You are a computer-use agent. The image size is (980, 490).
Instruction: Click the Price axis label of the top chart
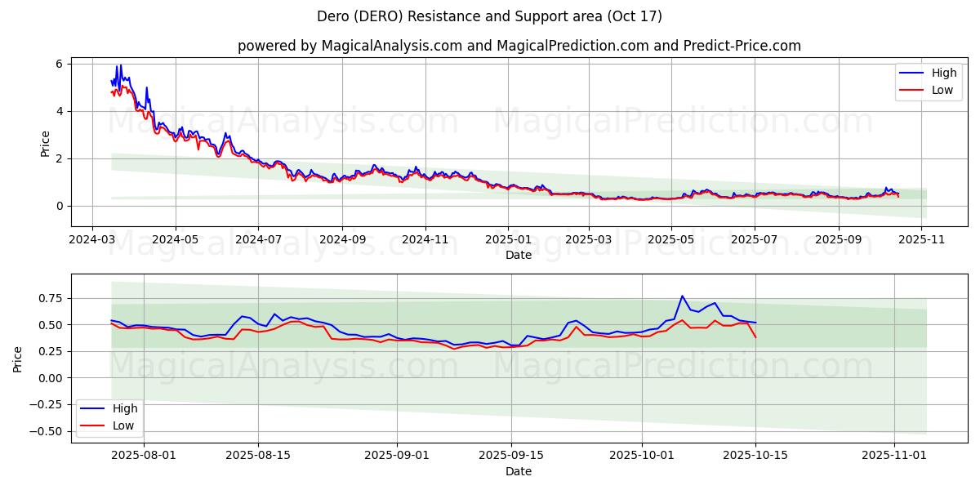pyautogui.click(x=45, y=143)
